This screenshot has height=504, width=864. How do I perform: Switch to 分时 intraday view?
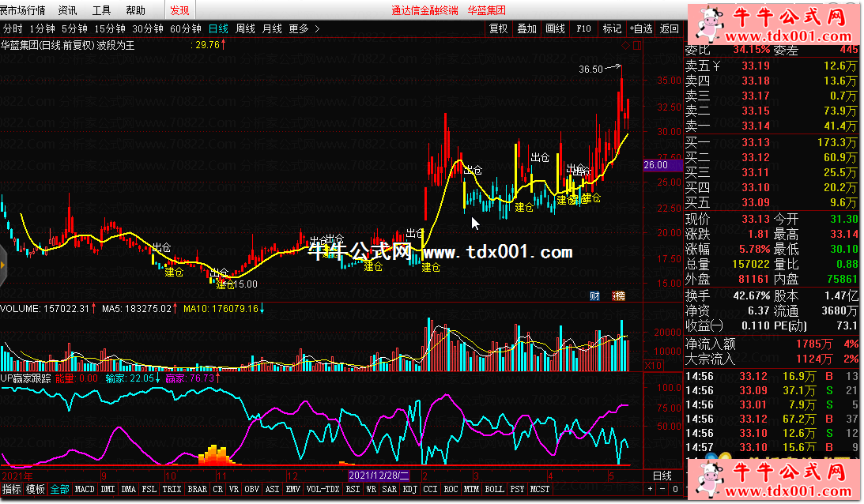pyautogui.click(x=13, y=28)
